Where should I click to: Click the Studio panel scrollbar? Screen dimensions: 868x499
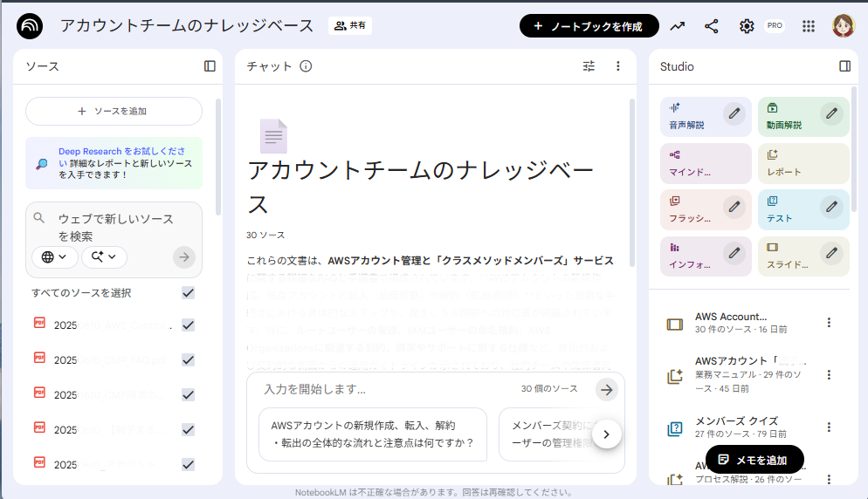click(854, 149)
